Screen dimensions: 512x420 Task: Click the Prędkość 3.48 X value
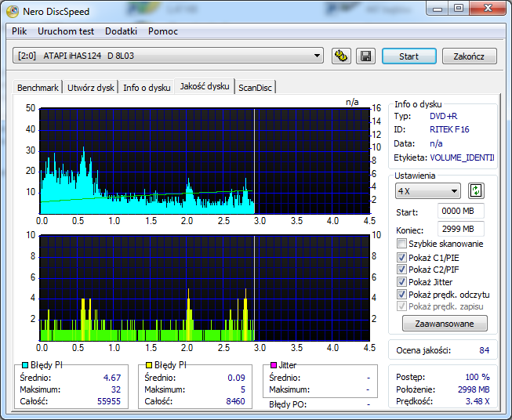point(478,401)
